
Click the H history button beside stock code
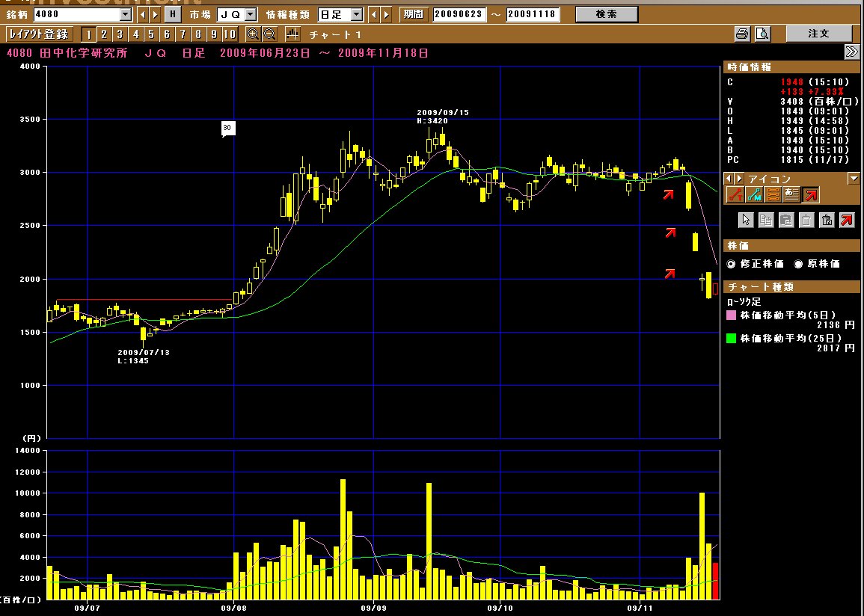[x=173, y=14]
